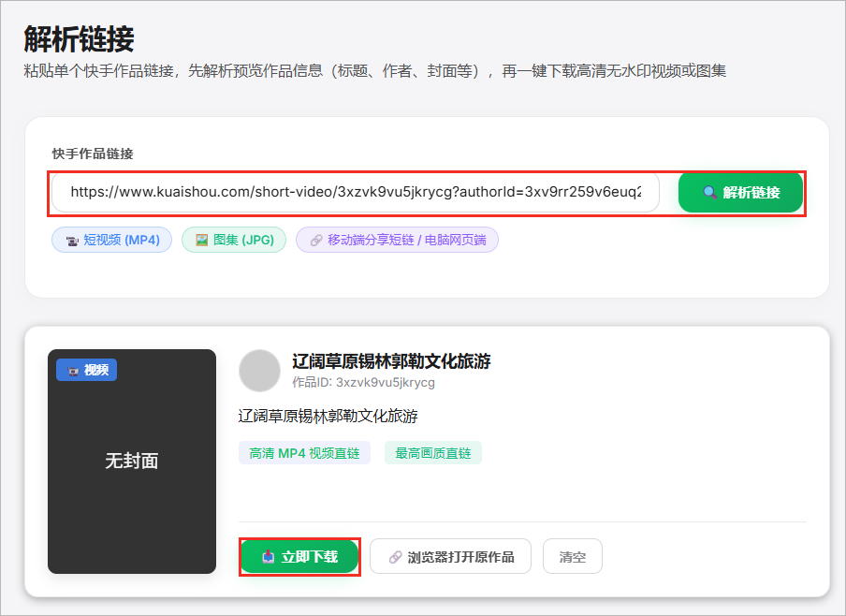Click the 解析链接 page heading
This screenshot has height=616, width=846.
[79, 39]
